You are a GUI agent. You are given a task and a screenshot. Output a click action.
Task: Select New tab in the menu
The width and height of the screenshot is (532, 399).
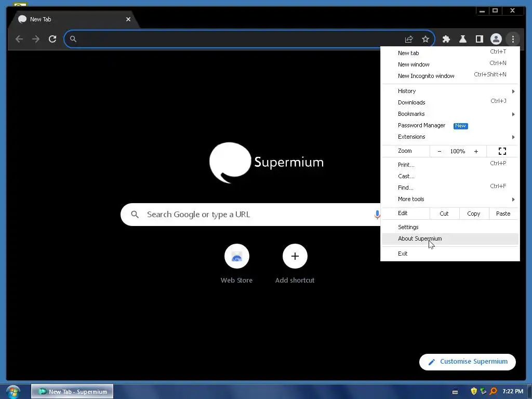click(450, 53)
